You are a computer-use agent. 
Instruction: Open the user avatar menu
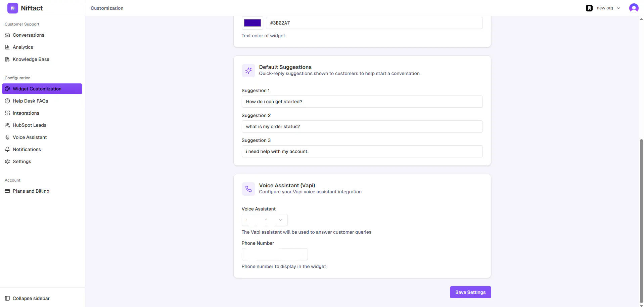pos(634,8)
